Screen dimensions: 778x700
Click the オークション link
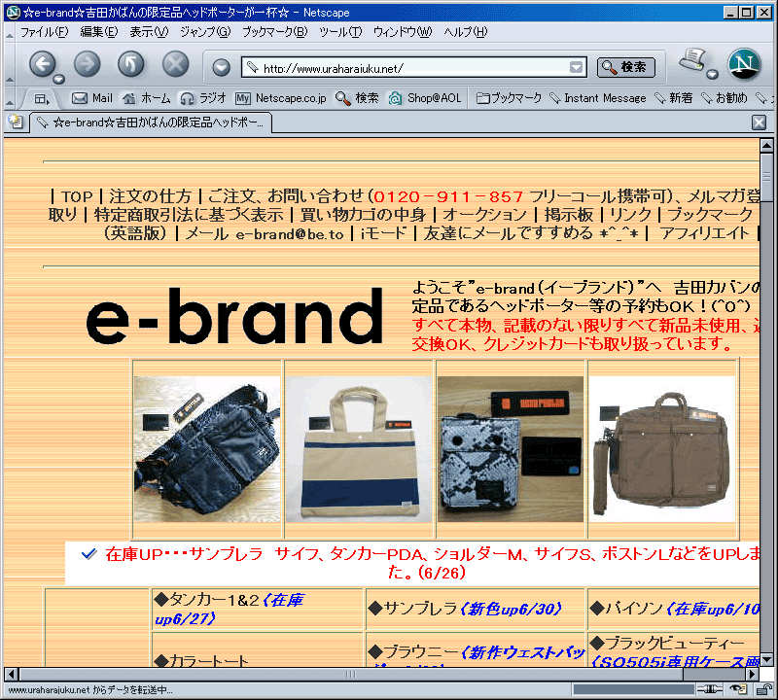484,215
